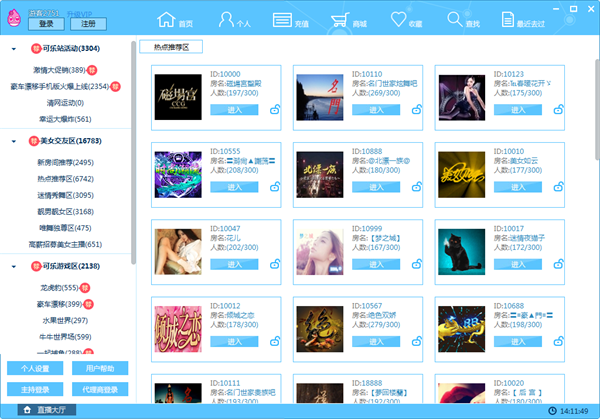Open the 直播大厅 tab at bottom

[47, 410]
